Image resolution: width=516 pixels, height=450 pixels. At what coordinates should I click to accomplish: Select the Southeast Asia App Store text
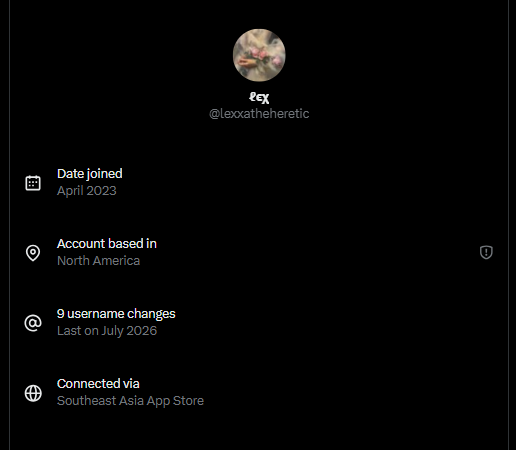click(130, 401)
